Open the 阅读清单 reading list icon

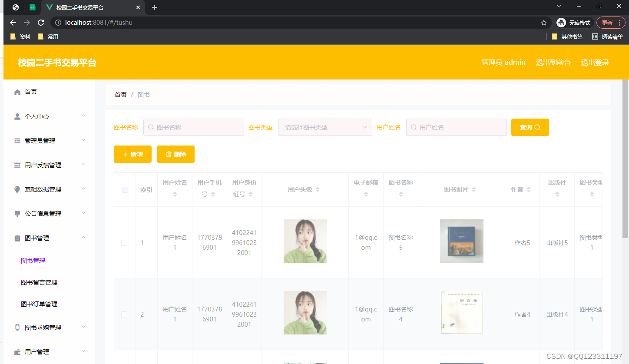tap(595, 37)
